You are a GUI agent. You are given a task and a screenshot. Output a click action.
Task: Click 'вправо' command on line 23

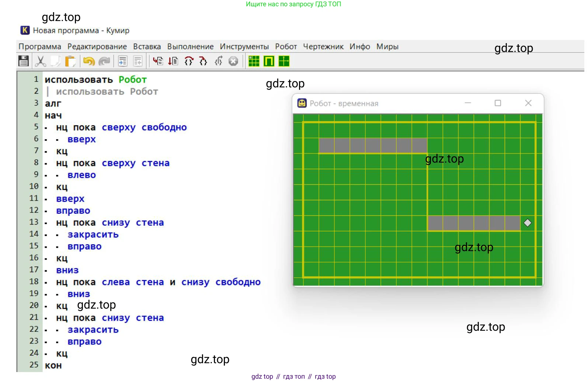coord(84,341)
